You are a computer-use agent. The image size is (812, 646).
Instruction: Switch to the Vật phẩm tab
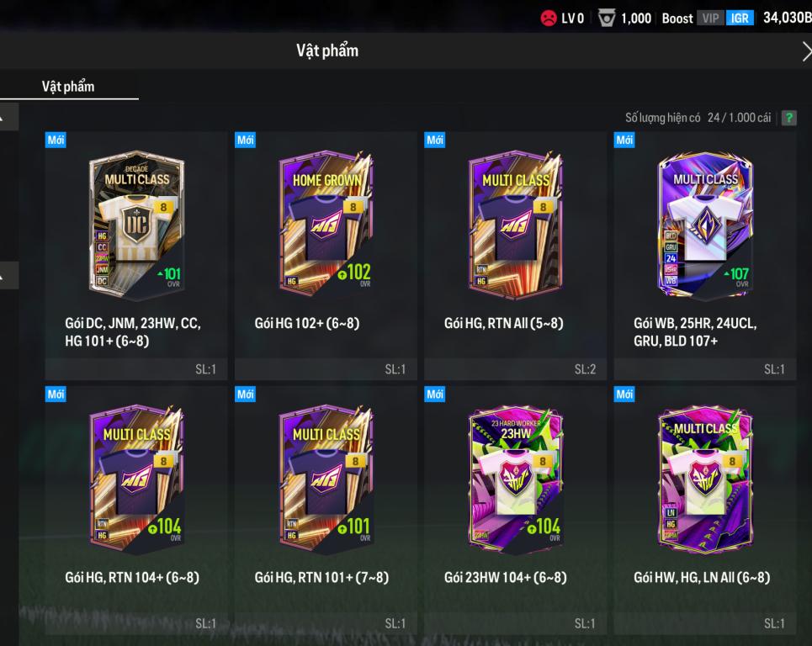point(68,87)
